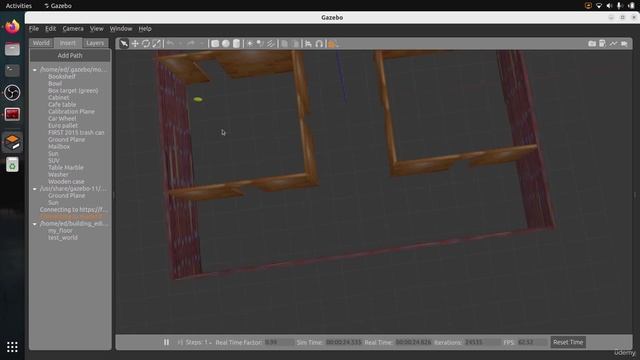The image size is (640, 360).
Task: Switch to the Layers tab
Action: point(95,43)
